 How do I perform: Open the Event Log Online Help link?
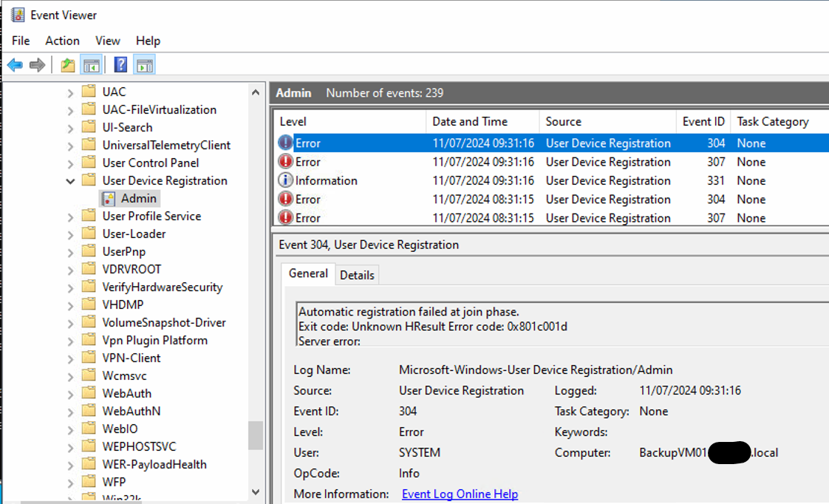point(460,494)
